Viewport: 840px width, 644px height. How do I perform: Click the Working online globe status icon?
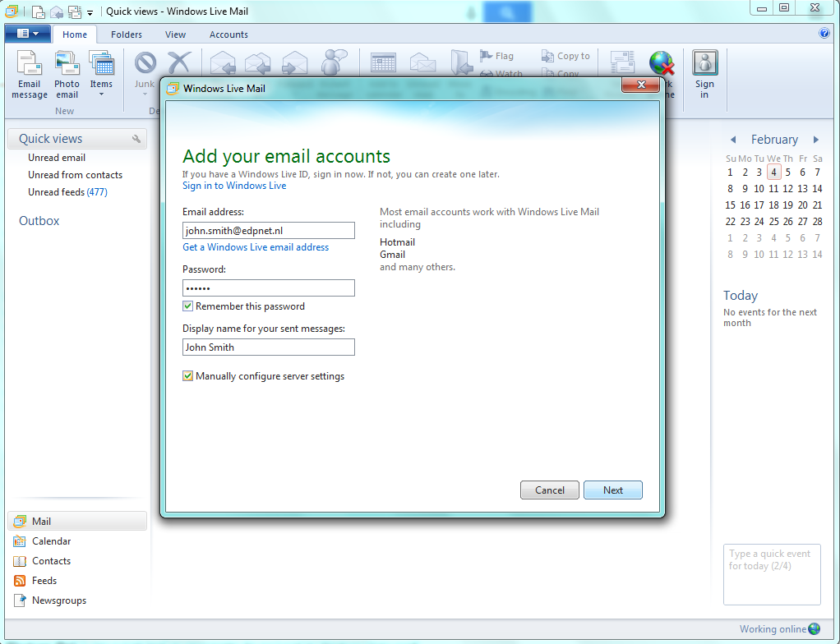point(815,628)
